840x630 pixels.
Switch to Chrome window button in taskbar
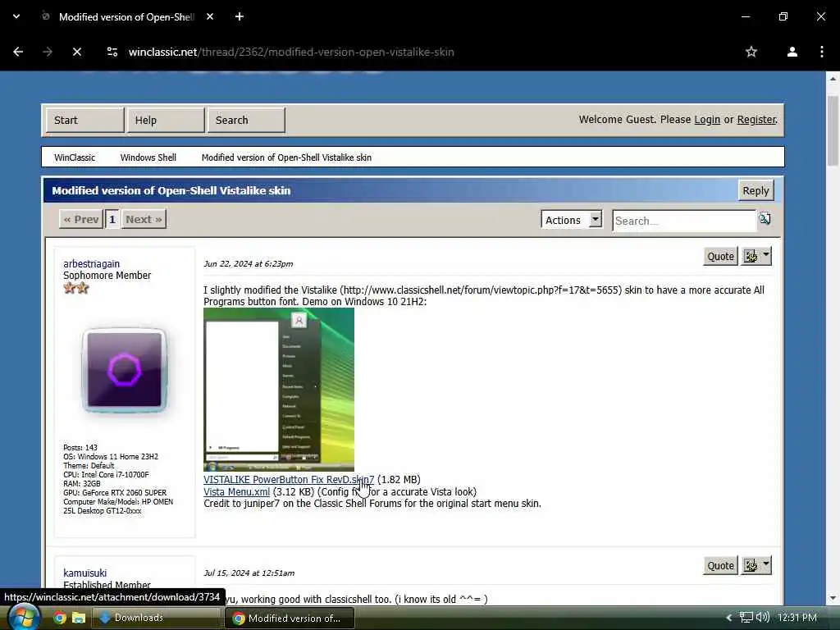(x=290, y=619)
